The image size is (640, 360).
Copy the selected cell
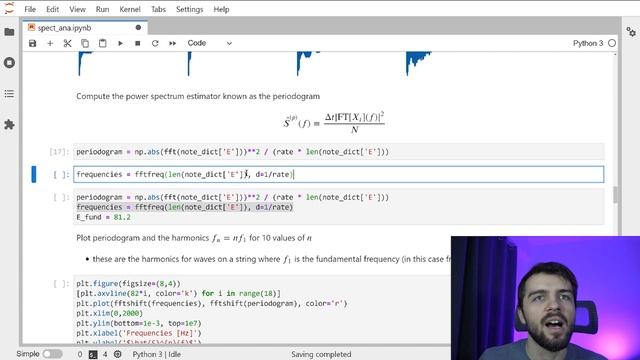coord(85,43)
